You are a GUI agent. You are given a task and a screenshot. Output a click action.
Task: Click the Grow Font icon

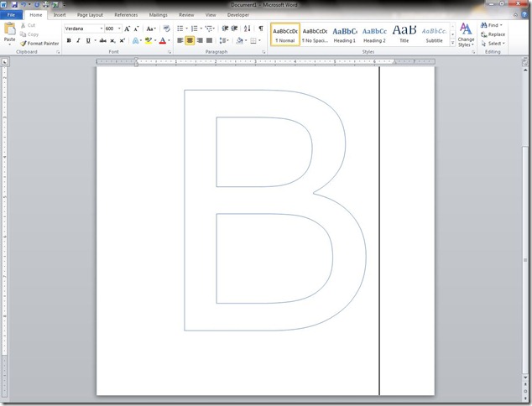[x=128, y=29]
